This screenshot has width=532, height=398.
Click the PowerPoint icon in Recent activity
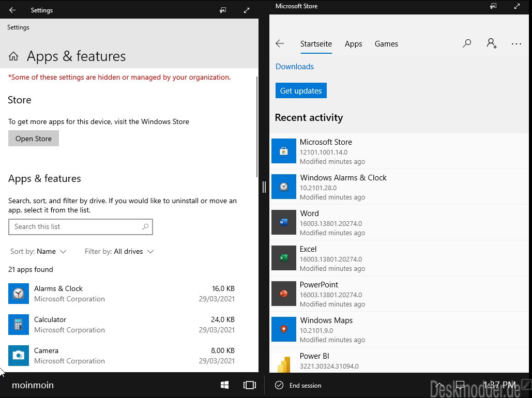coord(284,294)
